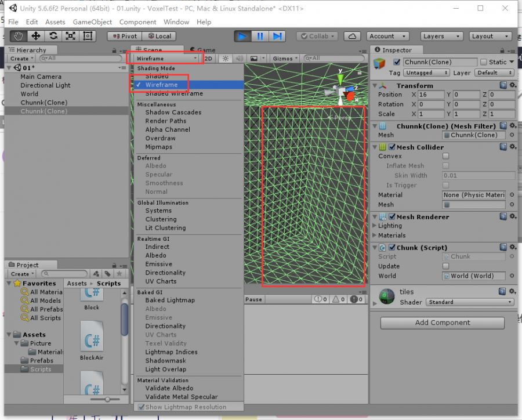522x420 pixels.
Task: Open the Component menu
Action: click(x=137, y=22)
